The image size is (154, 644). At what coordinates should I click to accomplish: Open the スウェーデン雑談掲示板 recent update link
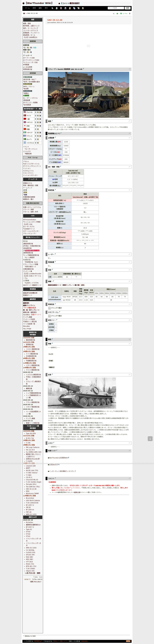tap(33, 383)
